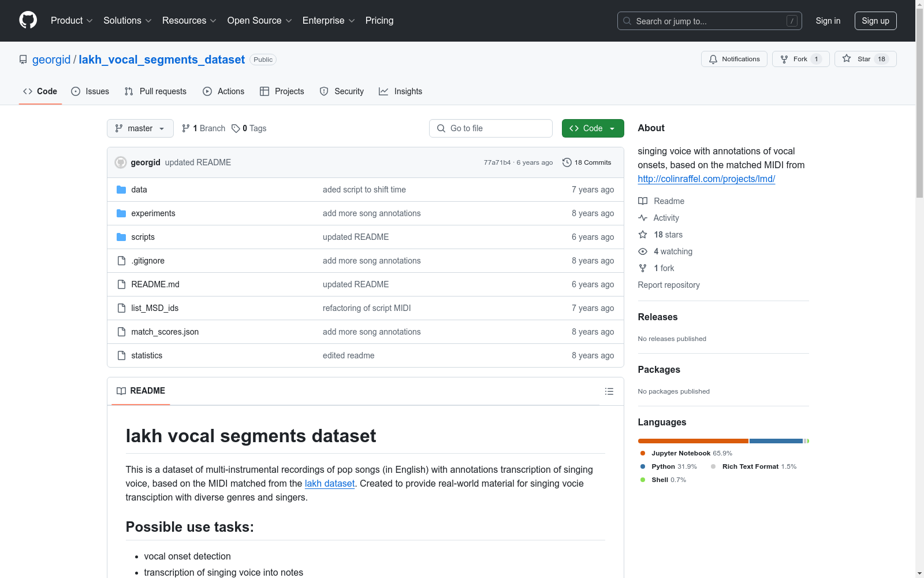Expand the Solutions menu

point(128,21)
